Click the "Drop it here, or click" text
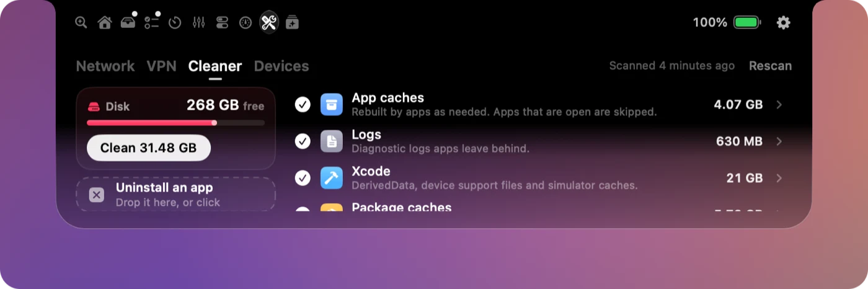Viewport: 868px width, 289px height. tap(168, 202)
